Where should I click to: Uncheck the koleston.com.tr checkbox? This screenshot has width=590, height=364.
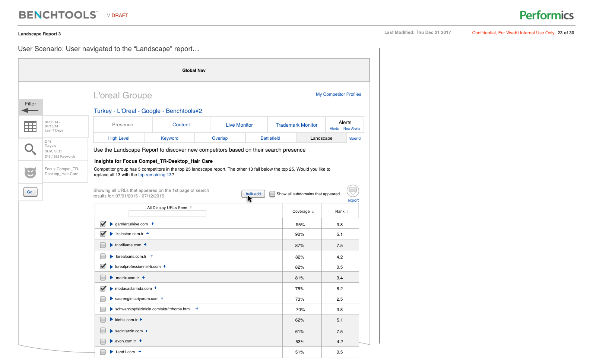pyautogui.click(x=103, y=234)
